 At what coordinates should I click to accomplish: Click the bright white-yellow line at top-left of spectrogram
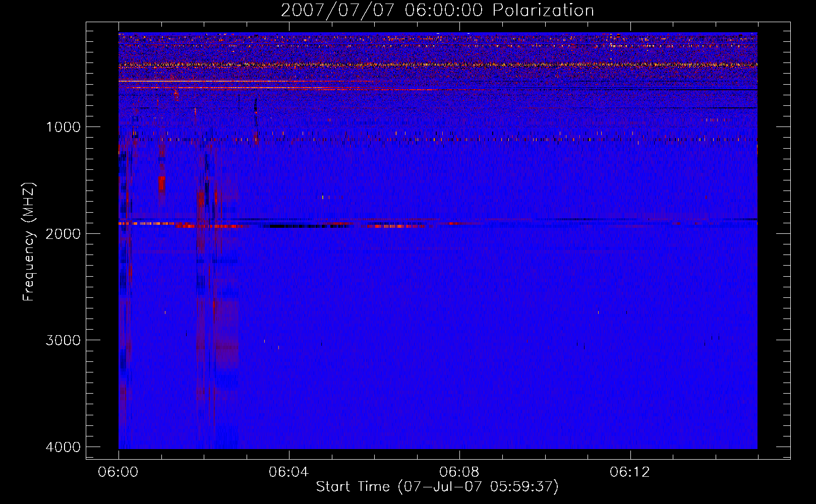pyautogui.click(x=202, y=81)
